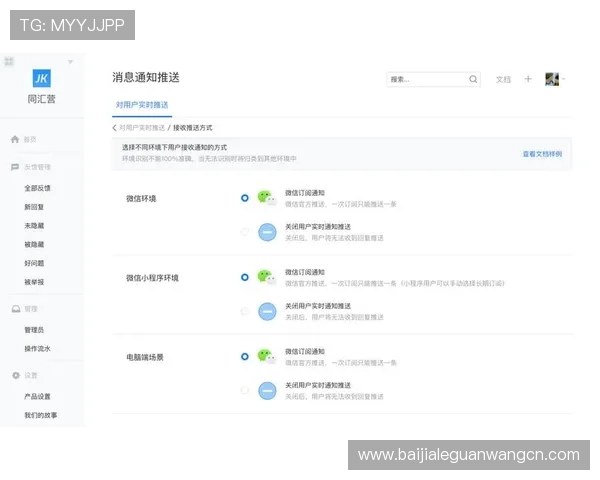
Task: Select 关闭用户实时通知推送 radio under 微信小程序环境
Action: click(245, 311)
